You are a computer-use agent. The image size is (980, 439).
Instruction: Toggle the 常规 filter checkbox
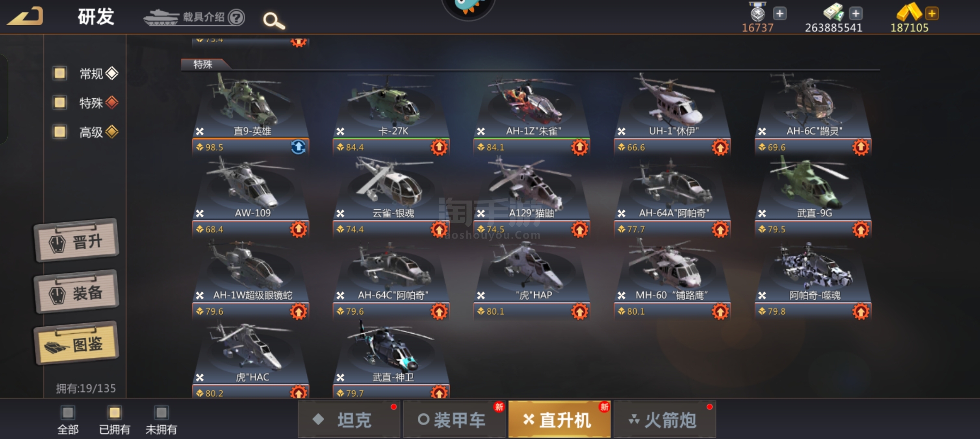click(60, 73)
